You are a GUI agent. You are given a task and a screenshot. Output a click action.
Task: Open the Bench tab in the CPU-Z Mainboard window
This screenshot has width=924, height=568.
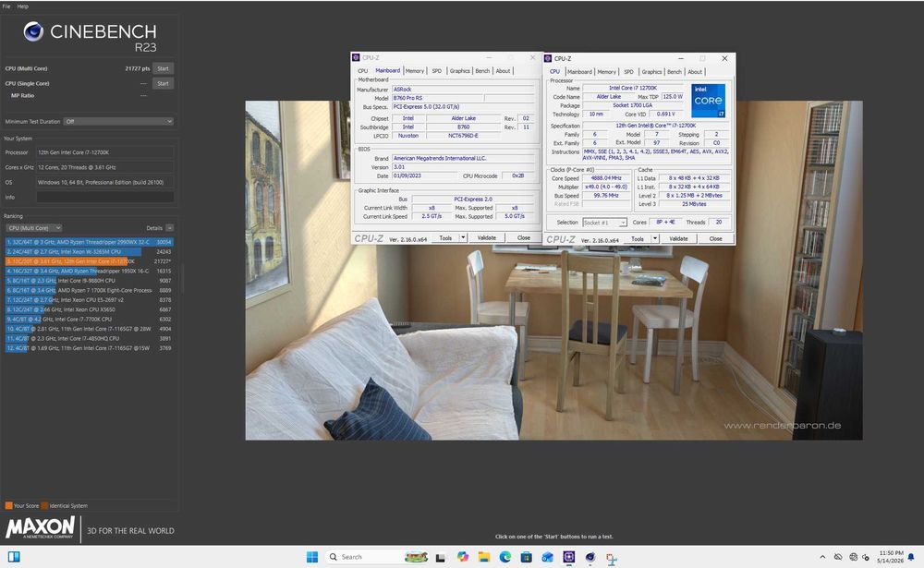tap(482, 71)
